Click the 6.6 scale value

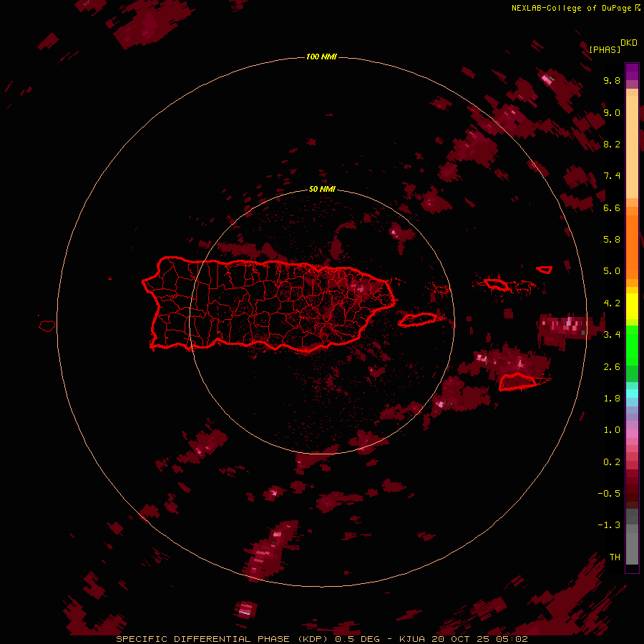[612, 208]
